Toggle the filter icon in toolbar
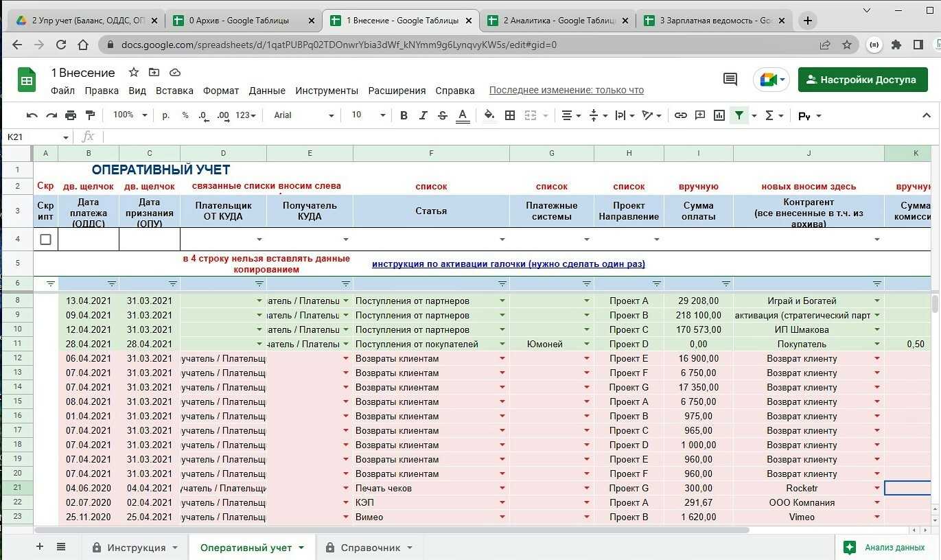The height and width of the screenshot is (560, 941). (739, 115)
